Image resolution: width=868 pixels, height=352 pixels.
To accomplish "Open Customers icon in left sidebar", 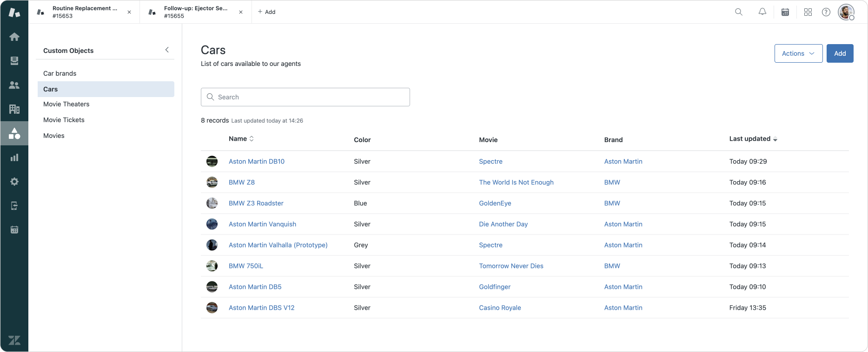I will click(x=14, y=85).
